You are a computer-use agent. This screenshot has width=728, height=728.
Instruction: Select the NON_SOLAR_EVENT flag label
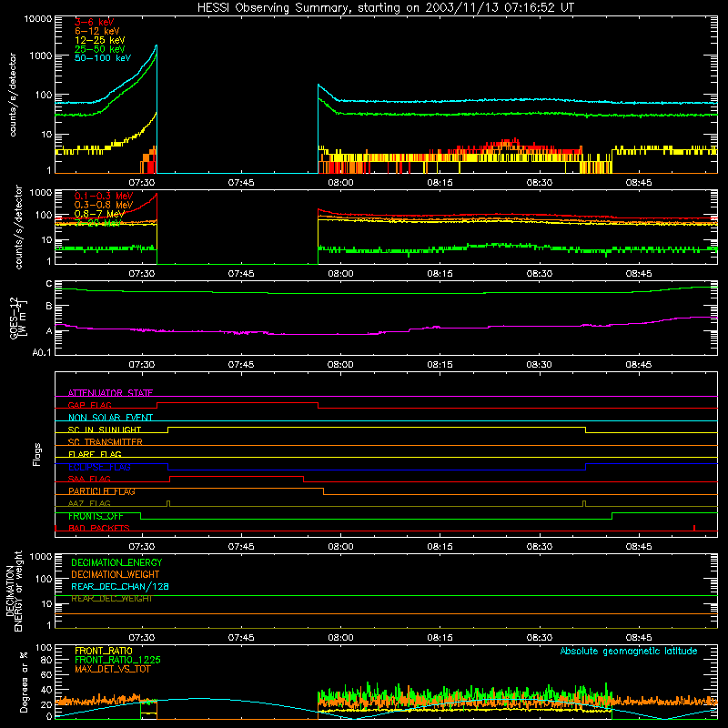click(x=110, y=418)
